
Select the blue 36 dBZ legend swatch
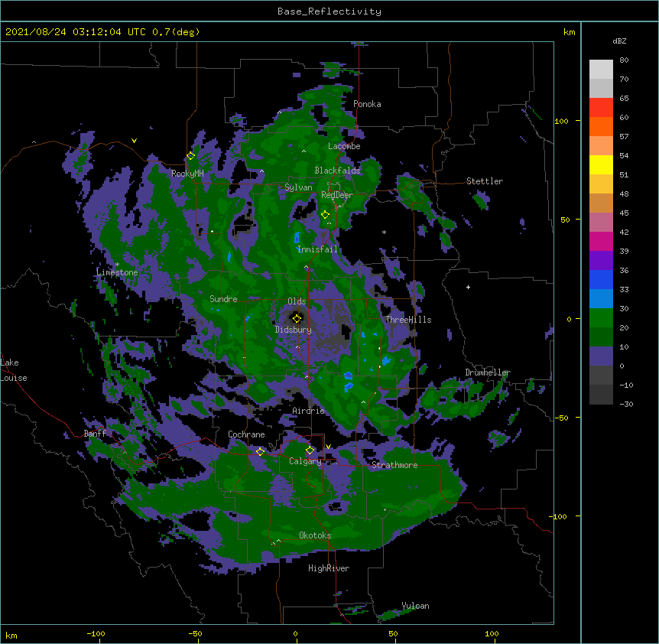601,279
